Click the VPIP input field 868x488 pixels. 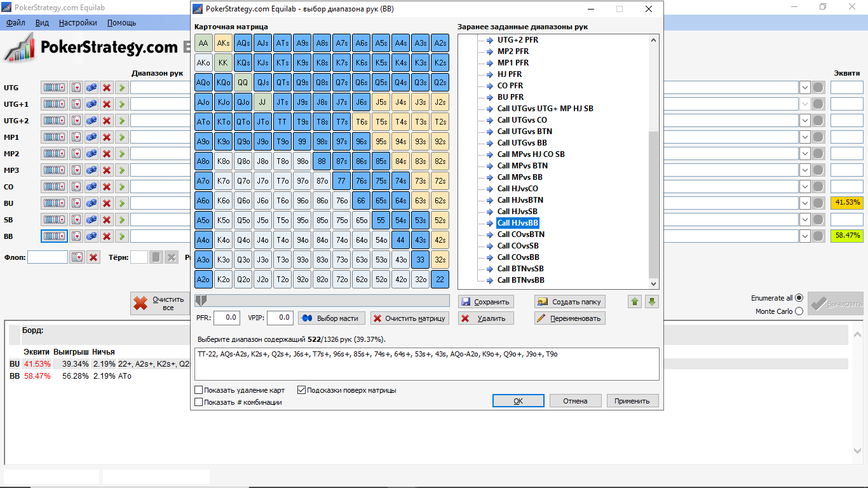pos(280,318)
